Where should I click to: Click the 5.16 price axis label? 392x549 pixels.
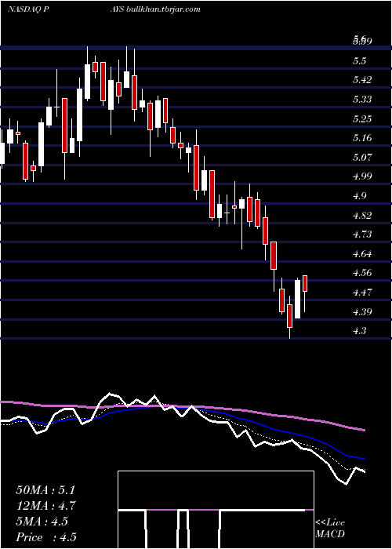[362, 138]
